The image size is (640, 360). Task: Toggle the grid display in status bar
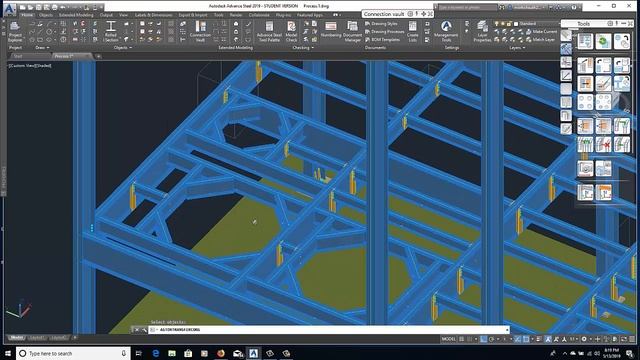point(461,339)
